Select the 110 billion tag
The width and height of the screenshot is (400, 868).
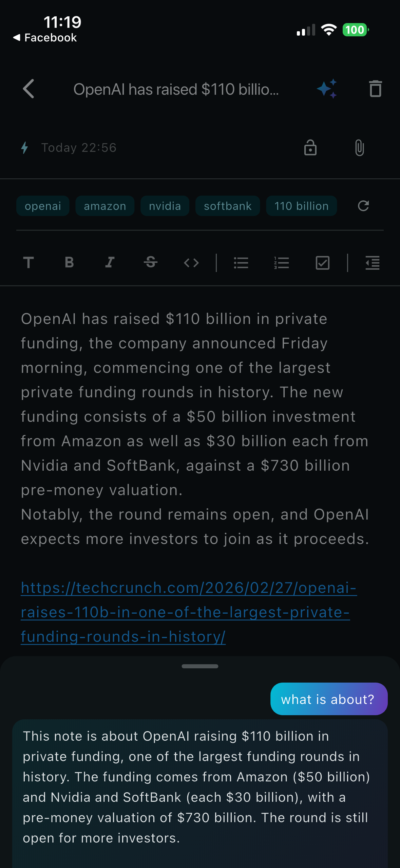(301, 206)
